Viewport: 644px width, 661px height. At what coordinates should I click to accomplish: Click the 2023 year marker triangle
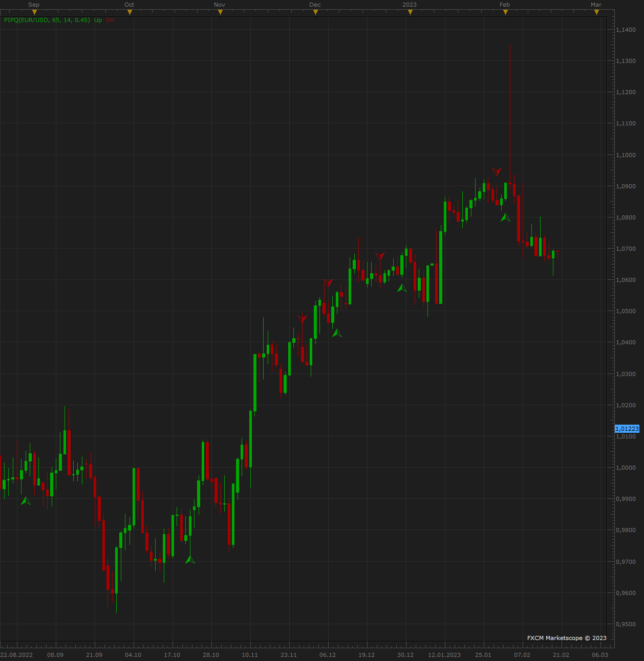coord(411,13)
